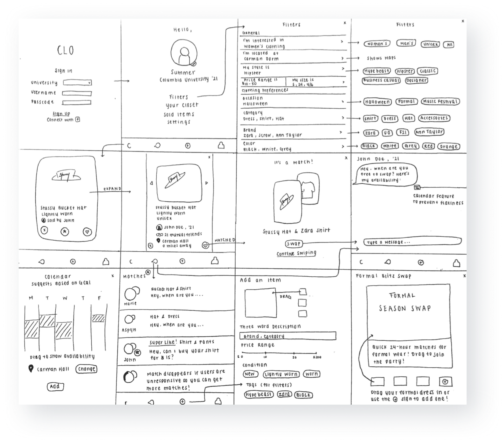
Task: Toggle the Orange color chip
Action: (x=449, y=147)
